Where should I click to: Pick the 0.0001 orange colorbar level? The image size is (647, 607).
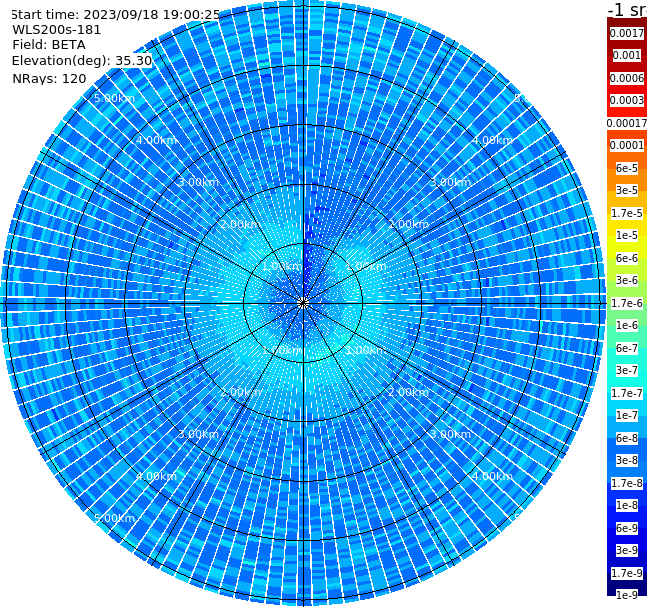pos(627,145)
